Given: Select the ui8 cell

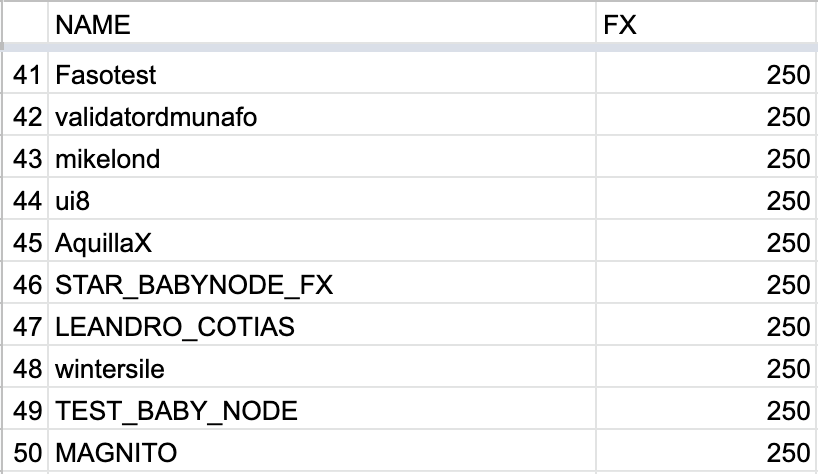Looking at the screenshot, I should (x=321, y=199).
